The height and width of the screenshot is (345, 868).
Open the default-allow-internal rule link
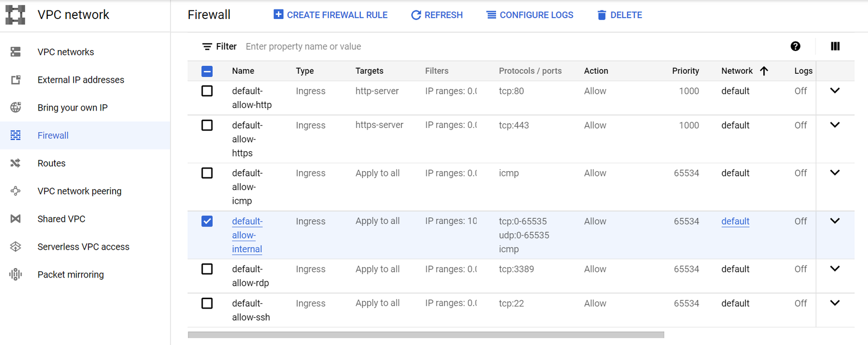247,235
